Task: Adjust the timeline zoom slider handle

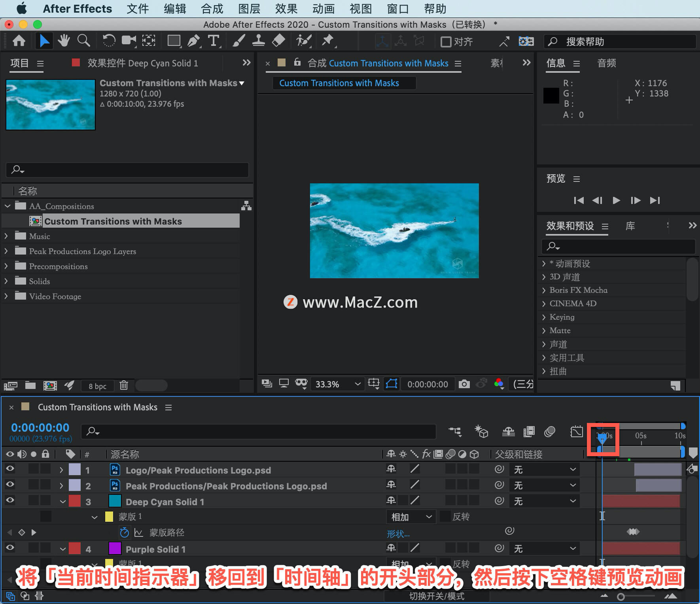Action: point(621,596)
